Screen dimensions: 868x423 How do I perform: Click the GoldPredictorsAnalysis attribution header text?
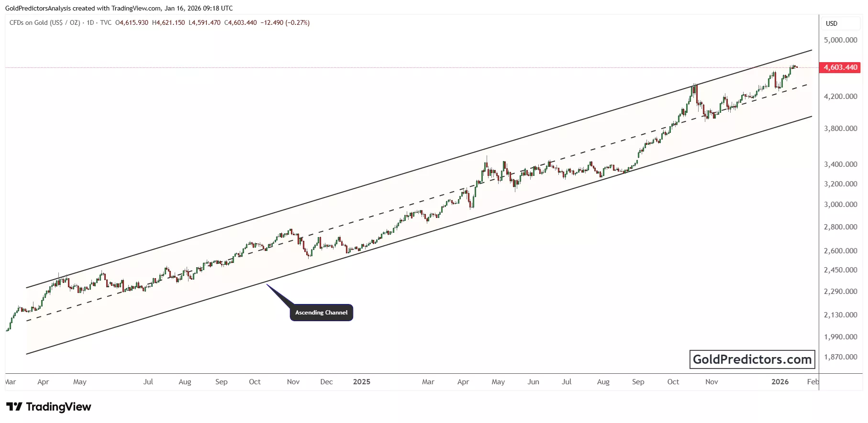pyautogui.click(x=119, y=8)
